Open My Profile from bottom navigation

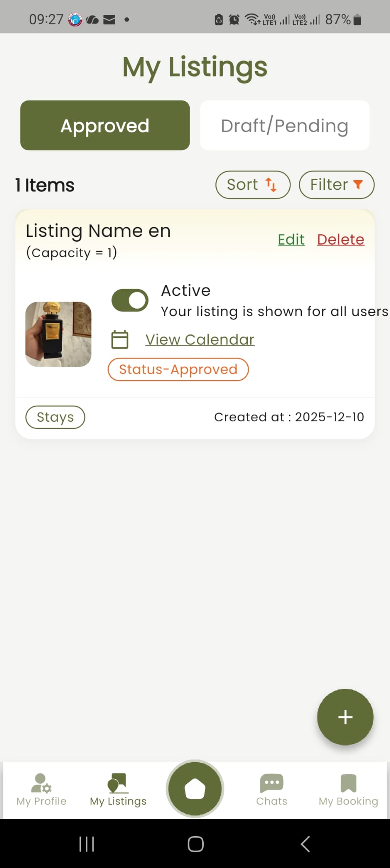pyautogui.click(x=41, y=790)
